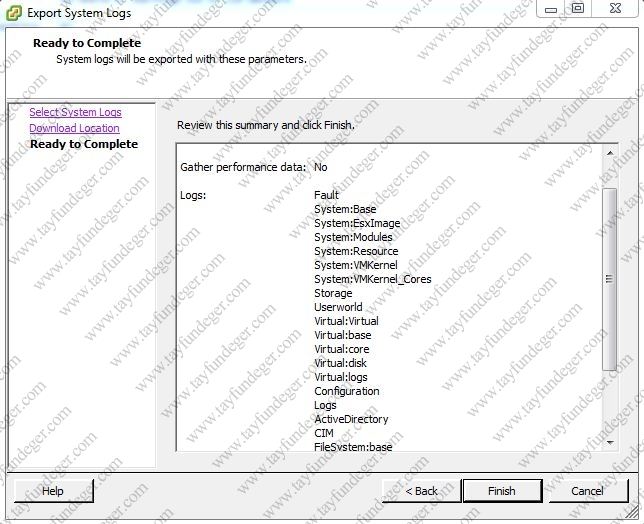Select the 'System:VMKernel_Cores' log entry
Image resolution: width=644 pixels, height=524 pixels.
click(373, 279)
